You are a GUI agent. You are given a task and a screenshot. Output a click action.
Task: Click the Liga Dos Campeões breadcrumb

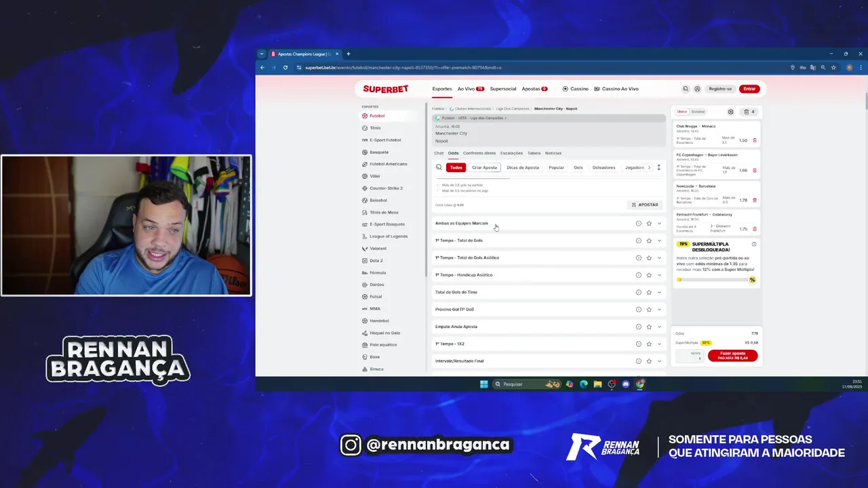[511, 108]
